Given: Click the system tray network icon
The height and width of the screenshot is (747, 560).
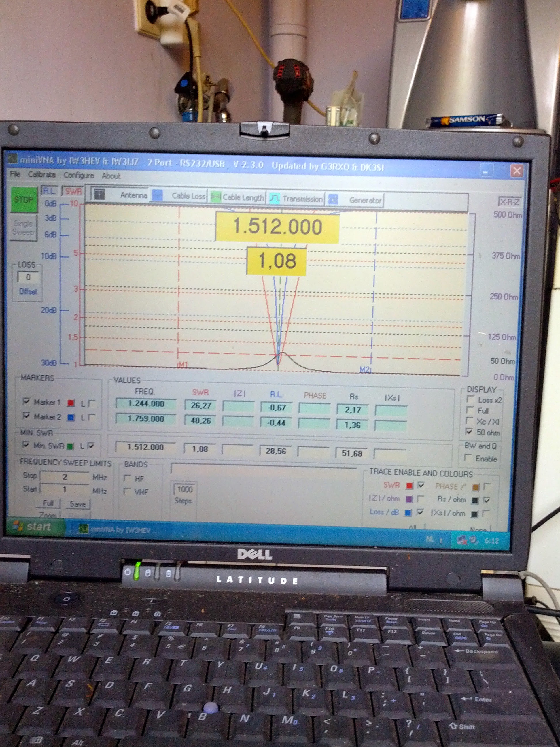Looking at the screenshot, I should point(461,540).
